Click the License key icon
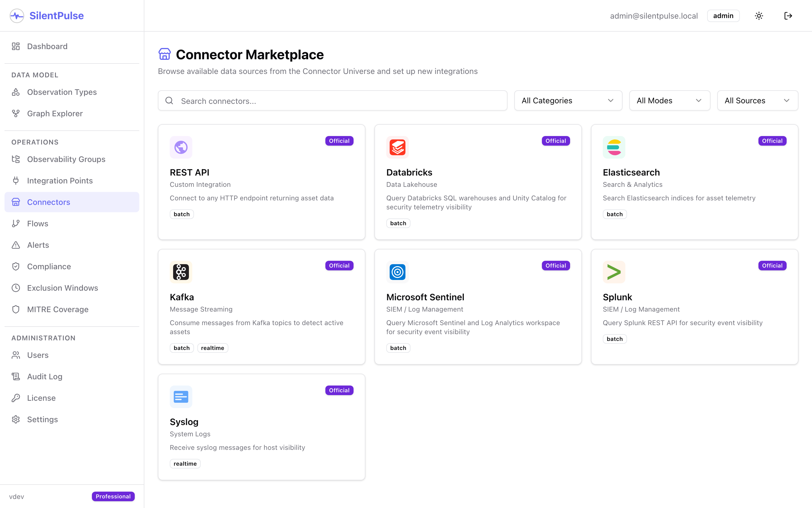 [x=16, y=398]
